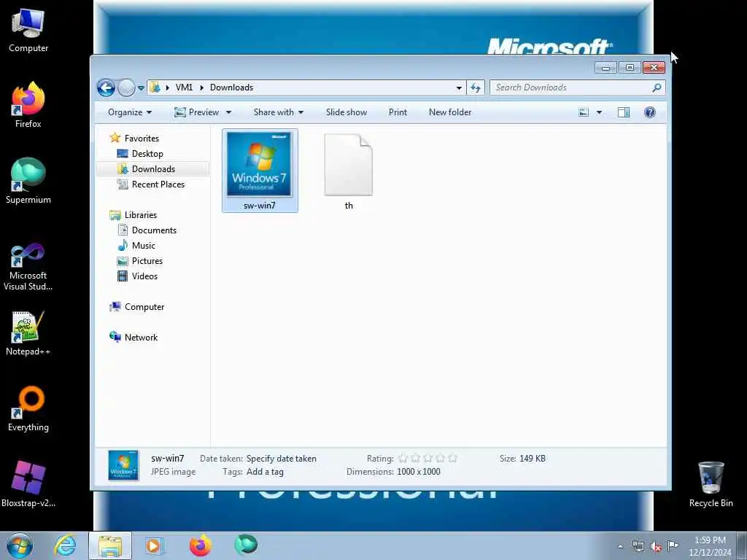Click the Preview button

point(197,112)
